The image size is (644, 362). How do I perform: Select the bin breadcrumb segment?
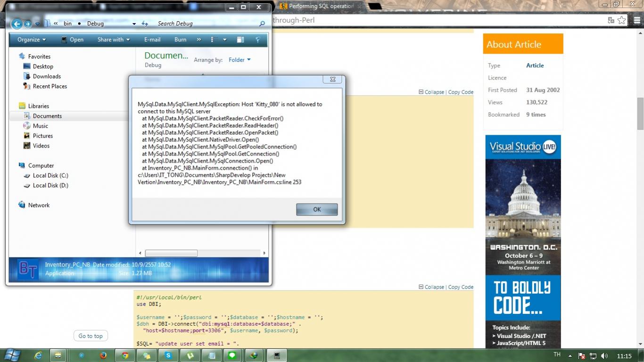pos(68,24)
